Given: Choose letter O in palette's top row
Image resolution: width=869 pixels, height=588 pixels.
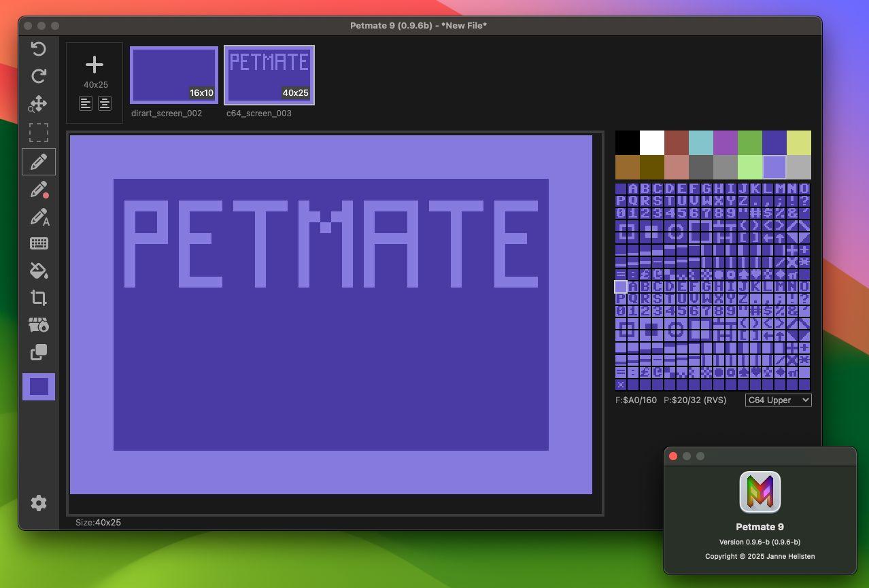Looking at the screenshot, I should click(805, 189).
